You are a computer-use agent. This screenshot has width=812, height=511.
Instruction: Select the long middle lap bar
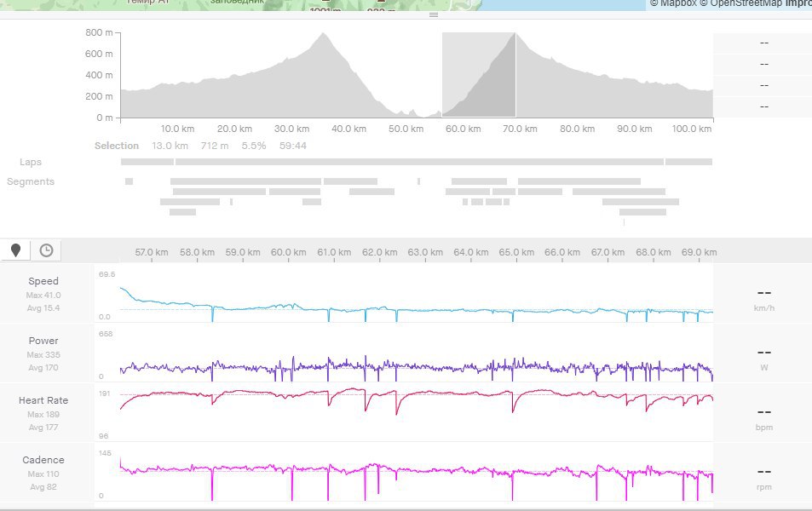coord(419,162)
